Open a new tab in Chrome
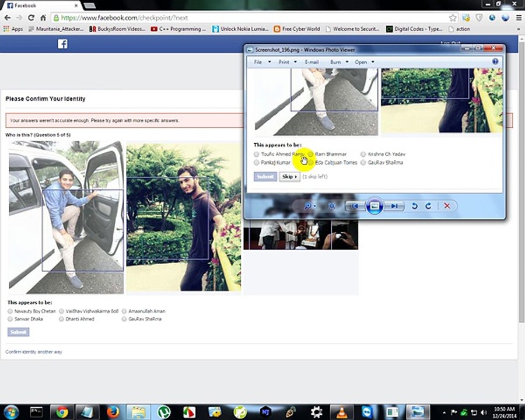 (x=89, y=5)
